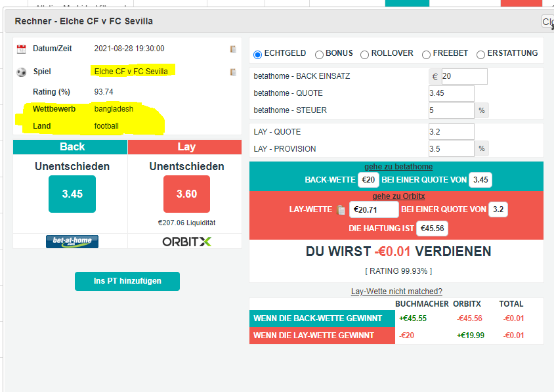The image size is (554, 392).
Task: Copy the LAY-WETTE stake with clipboard icon
Action: pyautogui.click(x=341, y=210)
